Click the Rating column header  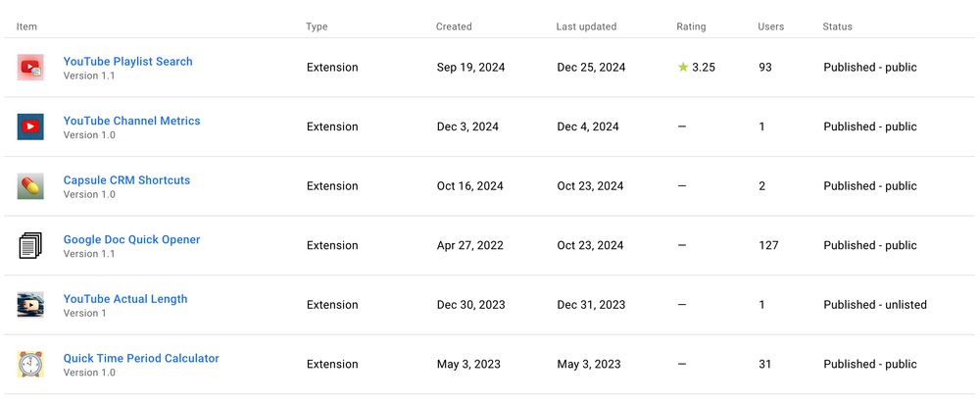point(691,26)
